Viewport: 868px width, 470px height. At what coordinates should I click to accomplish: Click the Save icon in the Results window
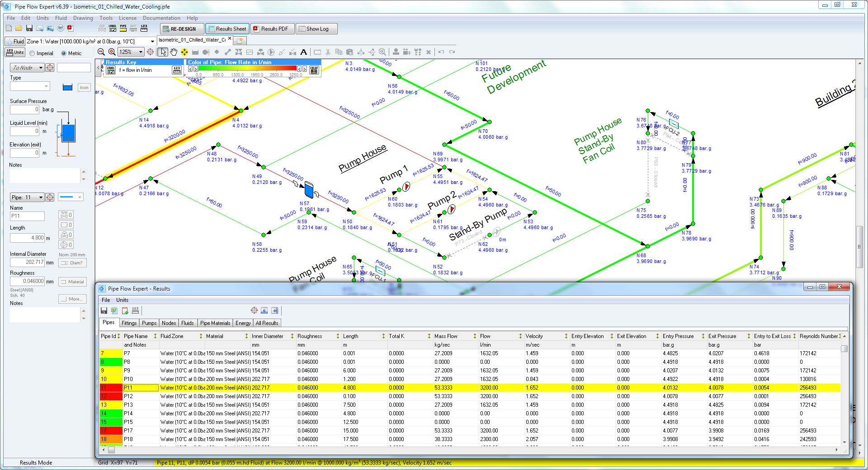coord(104,310)
